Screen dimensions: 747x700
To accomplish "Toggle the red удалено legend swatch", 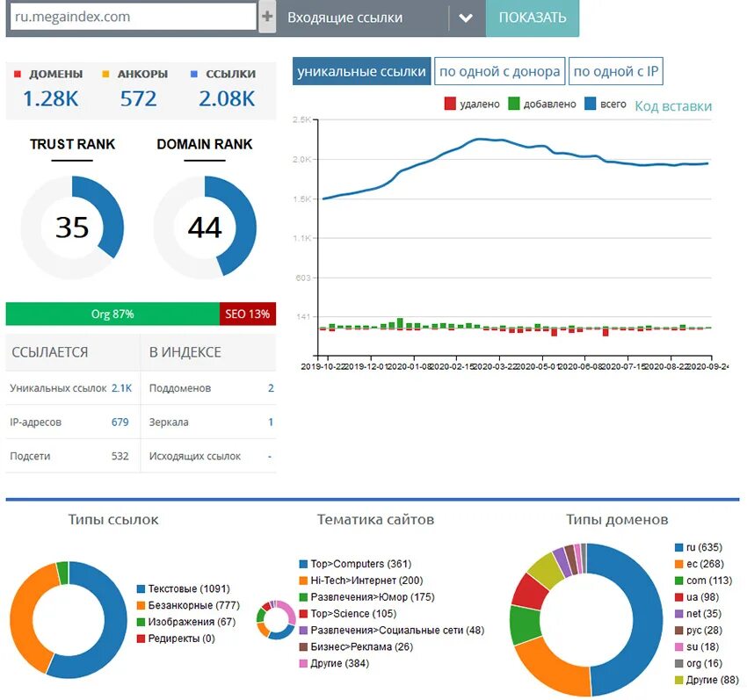I will [450, 104].
